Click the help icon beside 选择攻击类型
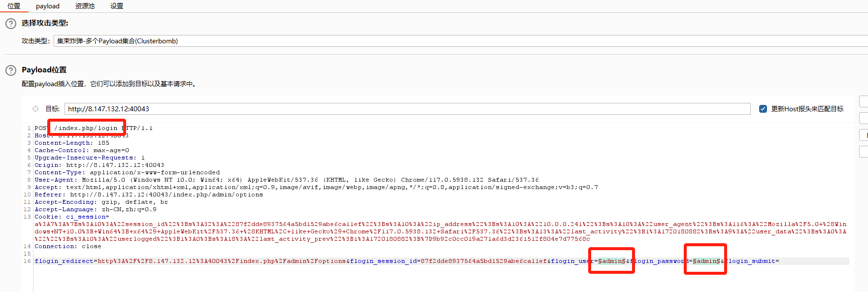868x292 pixels. tap(10, 23)
